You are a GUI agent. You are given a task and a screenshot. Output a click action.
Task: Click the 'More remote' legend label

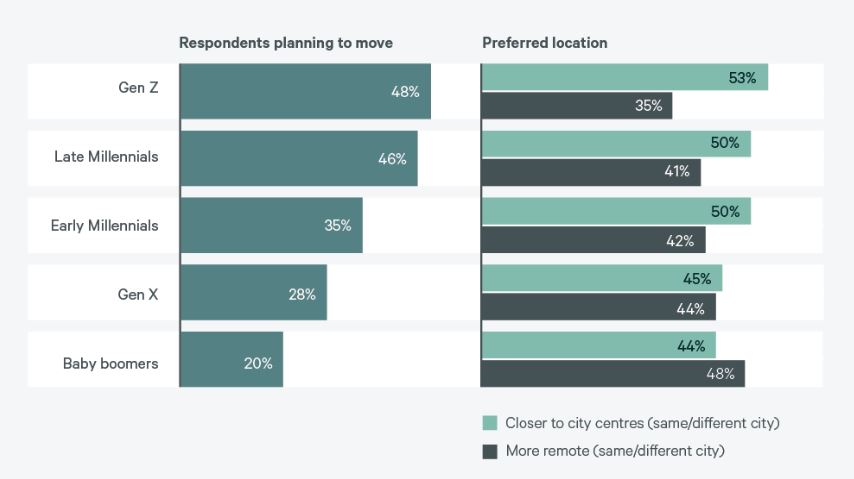tap(615, 451)
